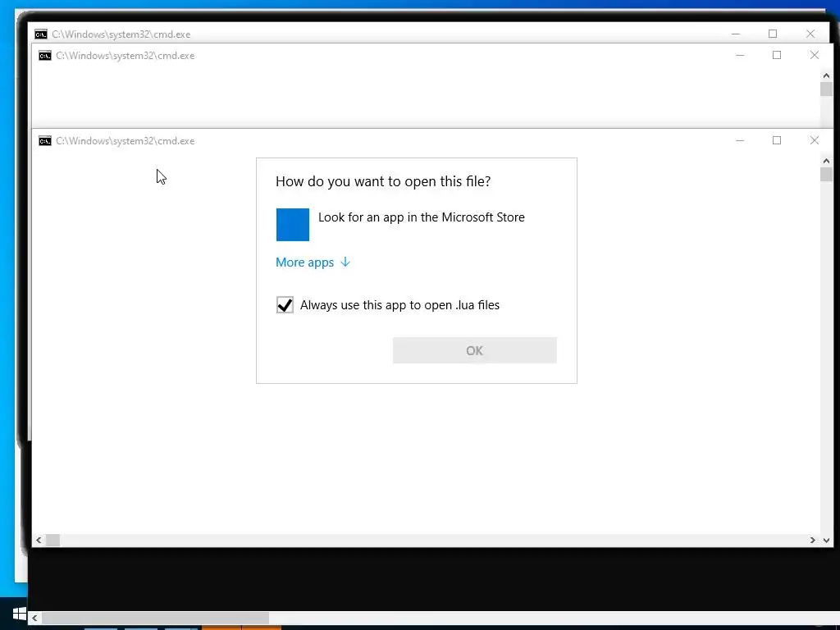Click the vertical scrollbar thumb in the middle cmd window
This screenshot has height=630, width=840.
click(x=826, y=89)
